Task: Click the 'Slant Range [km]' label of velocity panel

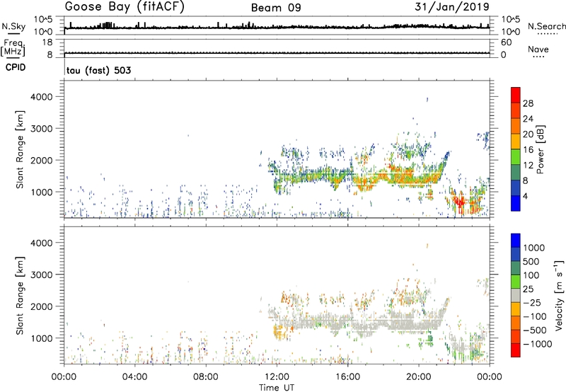Action: tap(20, 296)
